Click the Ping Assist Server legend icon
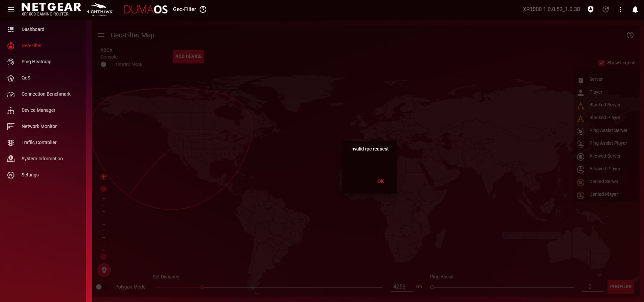 tap(581, 131)
